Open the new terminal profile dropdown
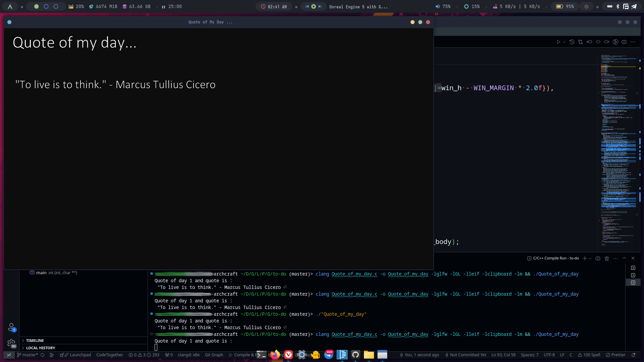This screenshot has width=644, height=362. tap(590, 258)
